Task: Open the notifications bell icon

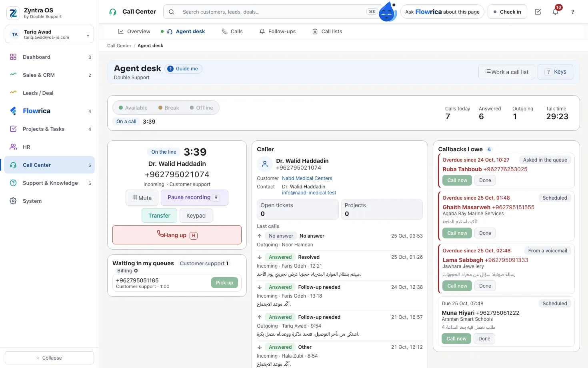Action: [x=555, y=12]
